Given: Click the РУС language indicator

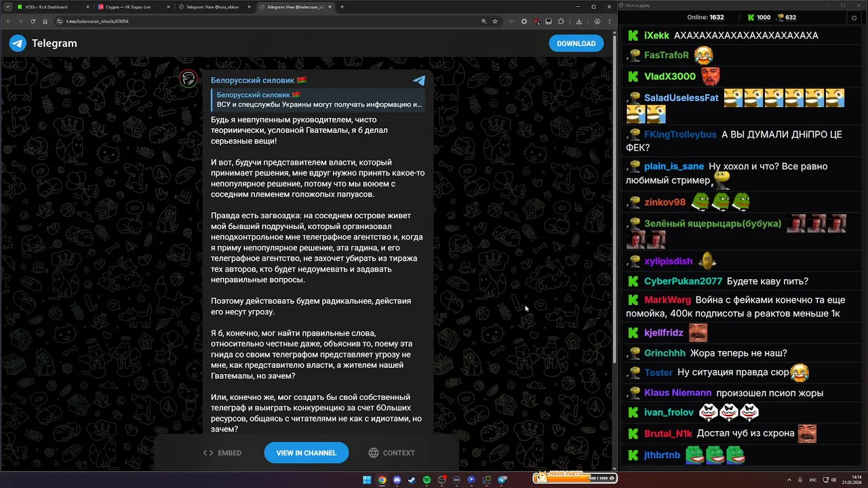Looking at the screenshot, I should (x=813, y=480).
